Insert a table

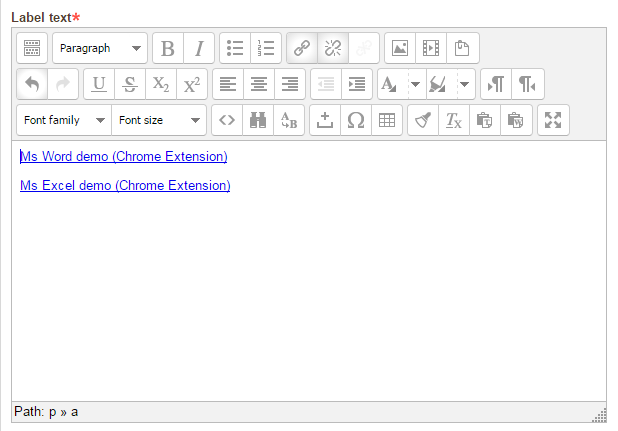pos(387,120)
